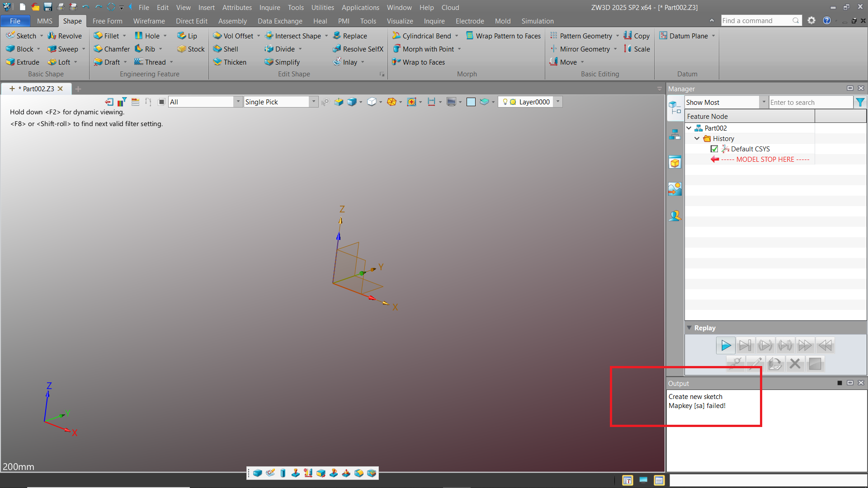Select the Copy tool

[x=637, y=36]
